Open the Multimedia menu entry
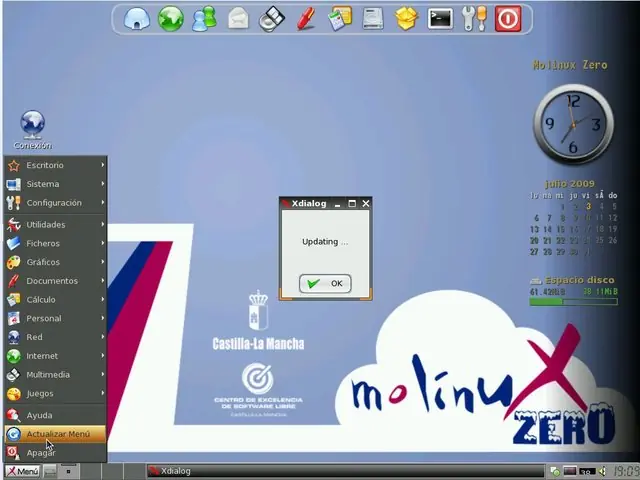This screenshot has height=480, width=640. [56, 375]
